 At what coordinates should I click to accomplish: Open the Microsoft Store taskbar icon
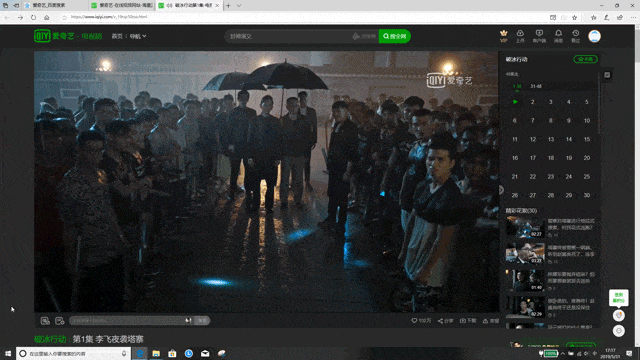pyautogui.click(x=172, y=353)
